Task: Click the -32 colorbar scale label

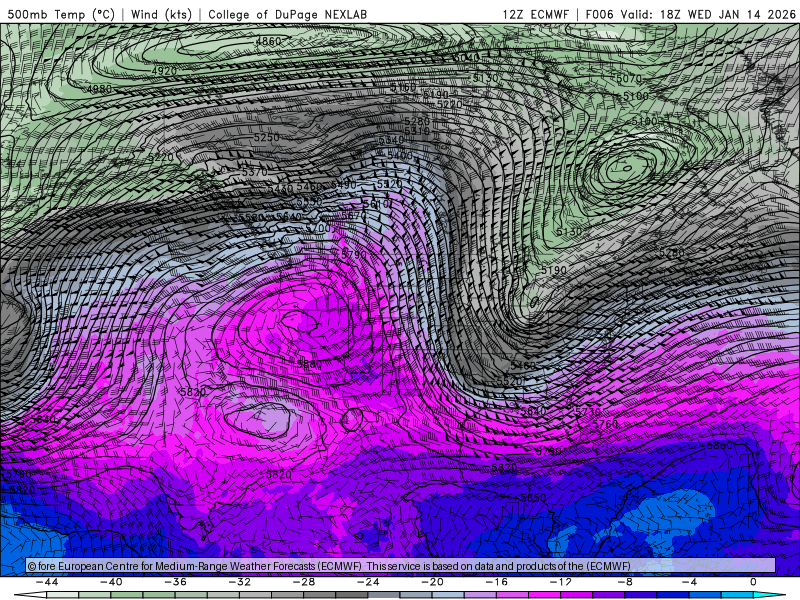Action: point(239,582)
